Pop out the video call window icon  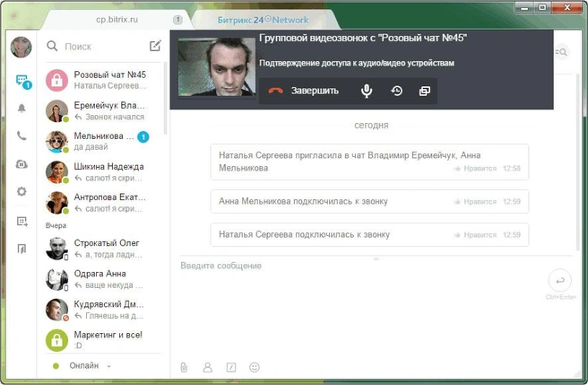pyautogui.click(x=425, y=91)
